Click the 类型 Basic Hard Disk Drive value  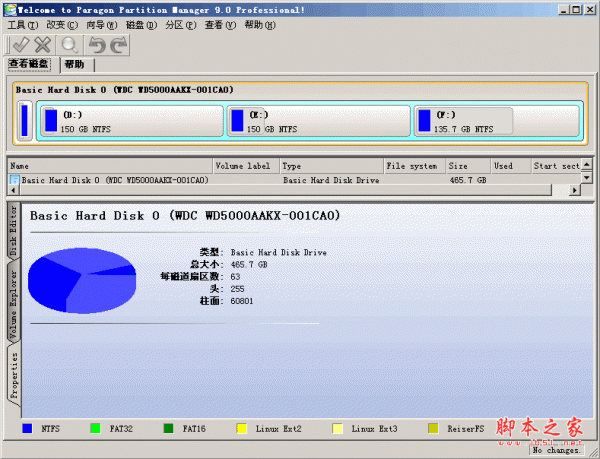[279, 252]
